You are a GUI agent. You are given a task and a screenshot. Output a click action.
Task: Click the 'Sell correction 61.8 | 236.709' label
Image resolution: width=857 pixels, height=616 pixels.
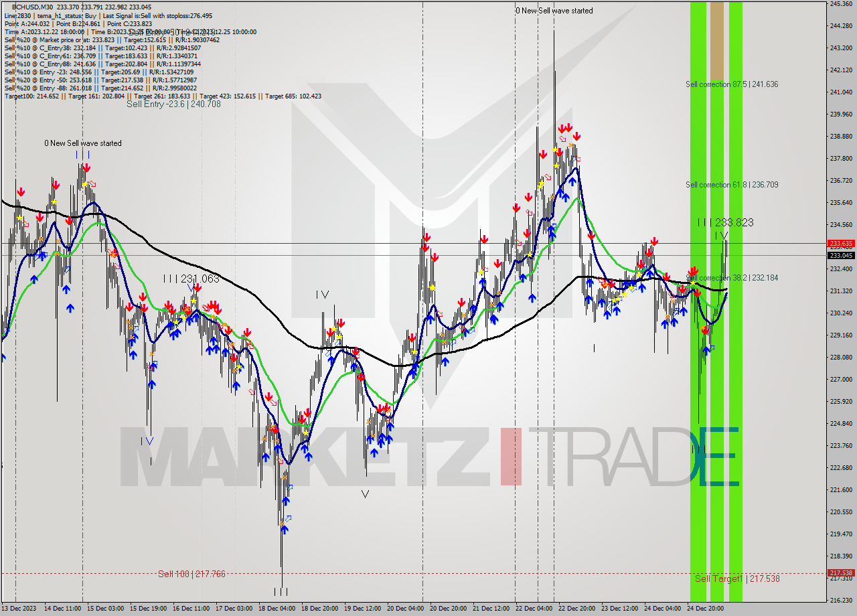[x=732, y=185]
